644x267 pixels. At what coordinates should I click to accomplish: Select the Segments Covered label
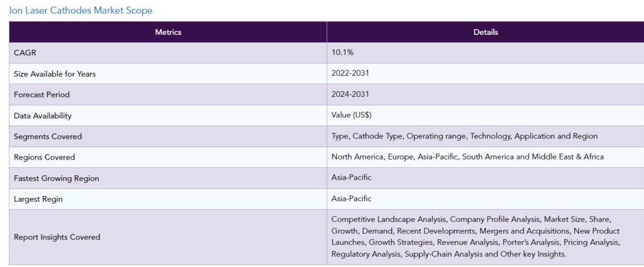(x=48, y=136)
